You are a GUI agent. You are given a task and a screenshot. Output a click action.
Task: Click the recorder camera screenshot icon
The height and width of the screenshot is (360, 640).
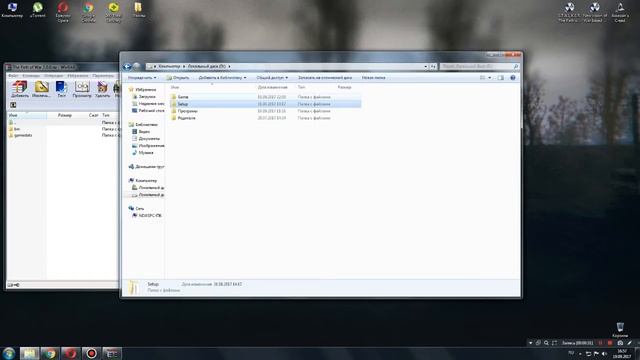coord(620,343)
